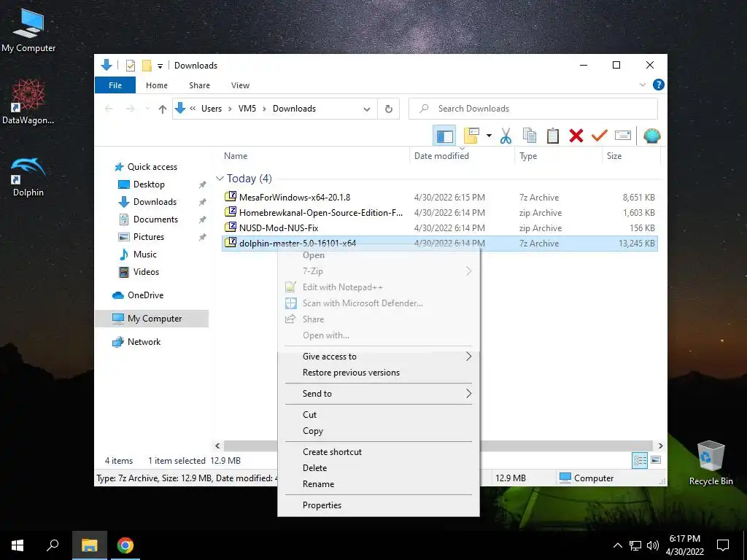
Task: Click the teal shell settings icon
Action: [651, 136]
